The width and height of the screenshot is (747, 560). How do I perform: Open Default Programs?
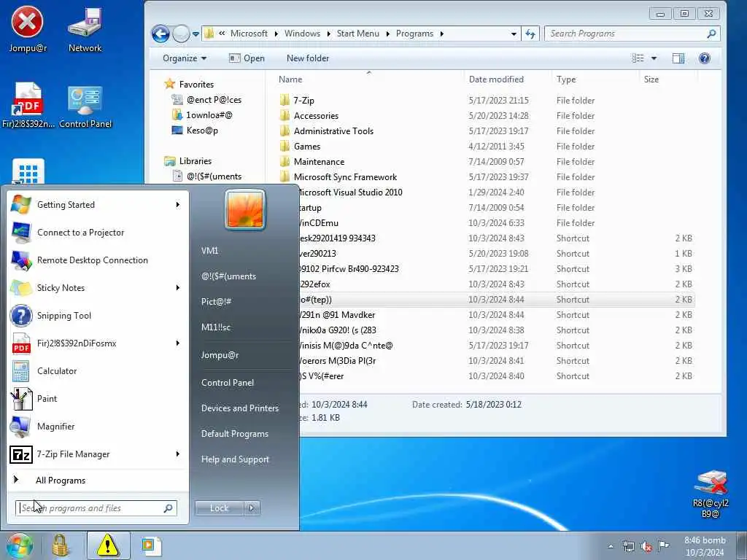[x=234, y=434]
